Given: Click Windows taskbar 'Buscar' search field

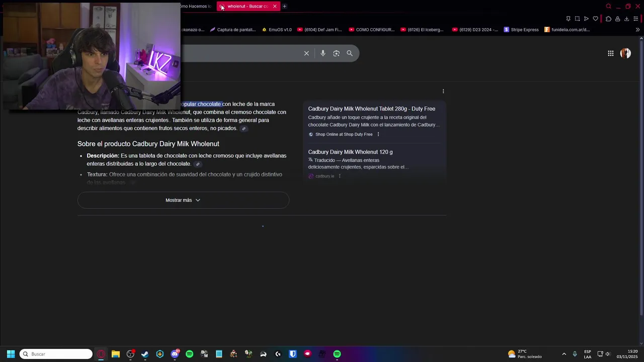Looking at the screenshot, I should [x=56, y=354].
